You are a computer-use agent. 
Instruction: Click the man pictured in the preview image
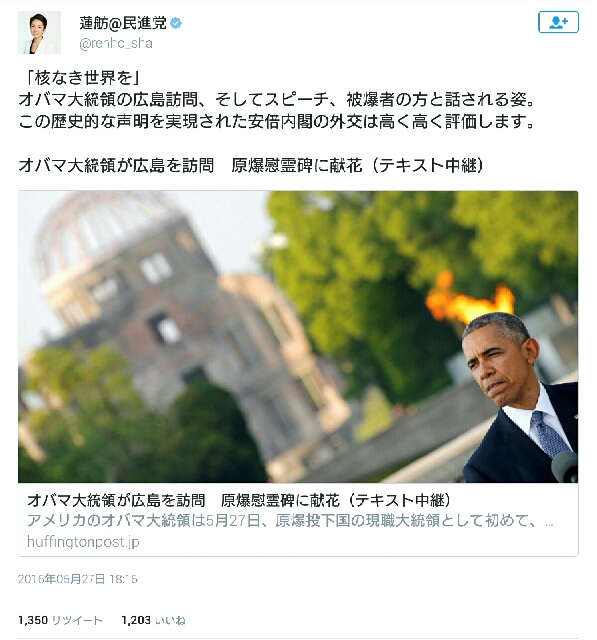point(520,398)
